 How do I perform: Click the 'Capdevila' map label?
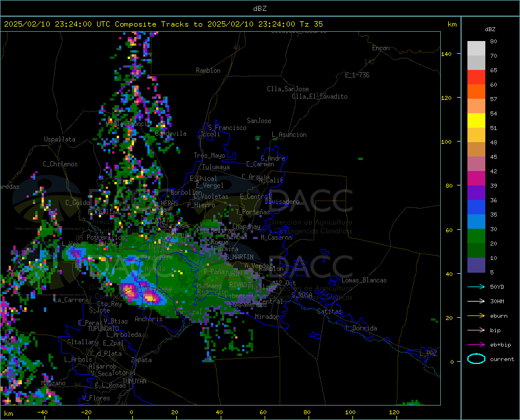[x=170, y=133]
